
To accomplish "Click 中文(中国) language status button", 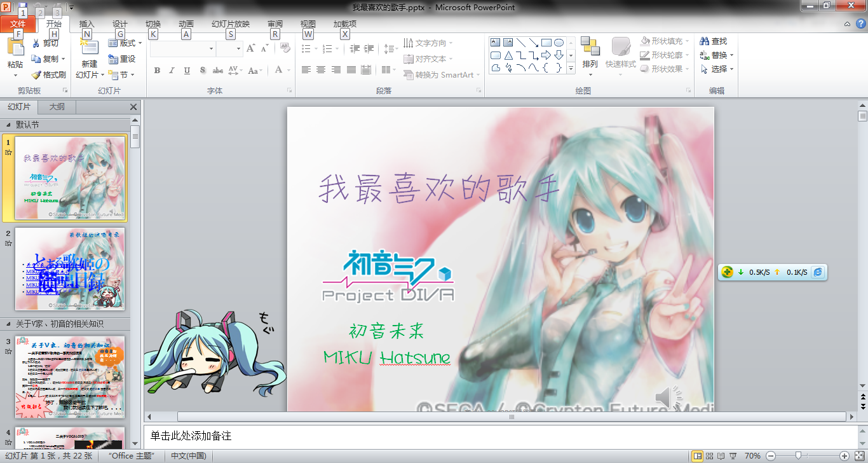I will (189, 456).
